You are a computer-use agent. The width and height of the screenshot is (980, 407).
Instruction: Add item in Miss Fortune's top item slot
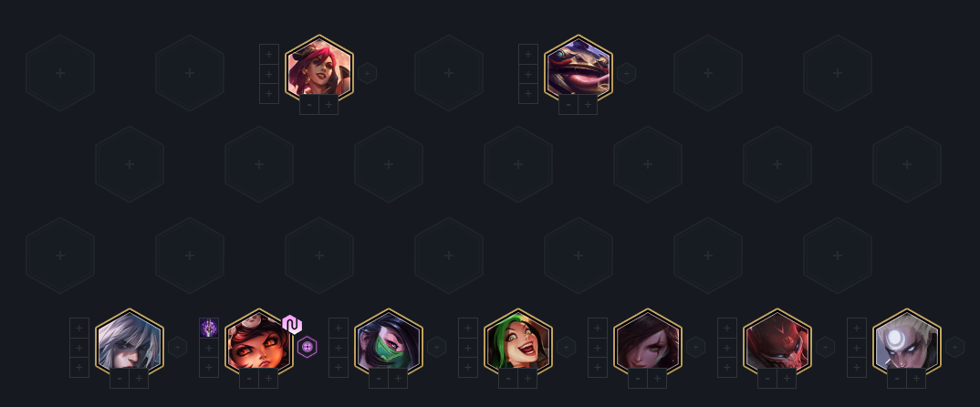coord(269,55)
